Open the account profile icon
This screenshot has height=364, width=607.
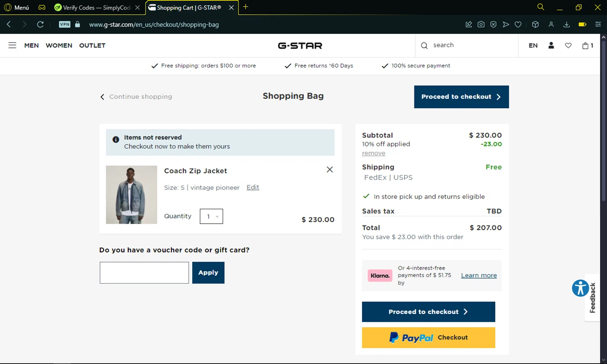point(551,45)
